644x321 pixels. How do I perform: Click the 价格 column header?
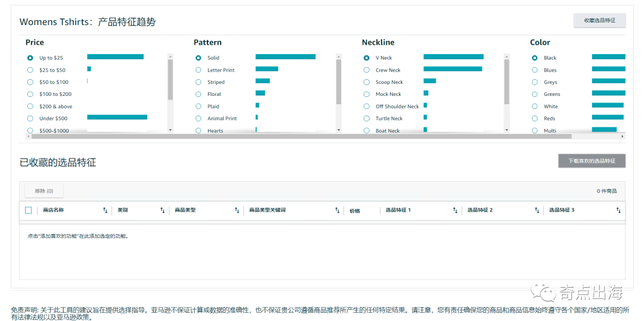[355, 210]
